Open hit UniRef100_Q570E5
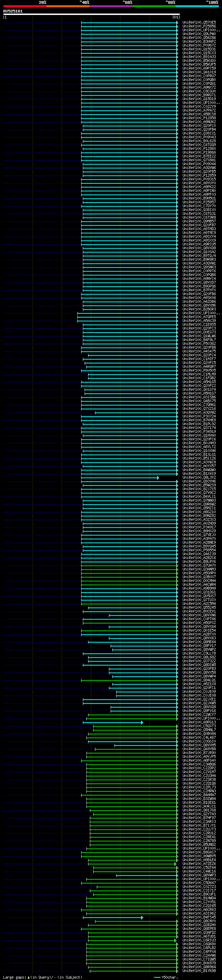The image size is (222, 980). [x=199, y=23]
